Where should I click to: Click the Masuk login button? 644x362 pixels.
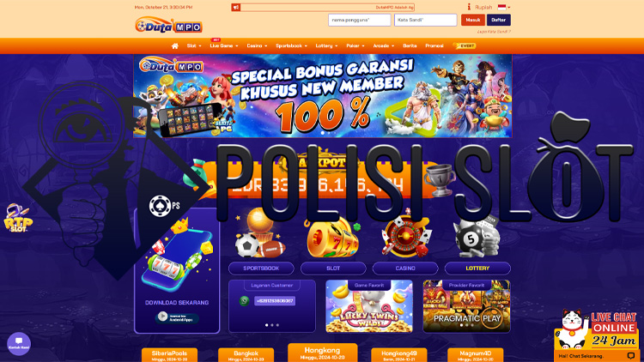pos(473,20)
